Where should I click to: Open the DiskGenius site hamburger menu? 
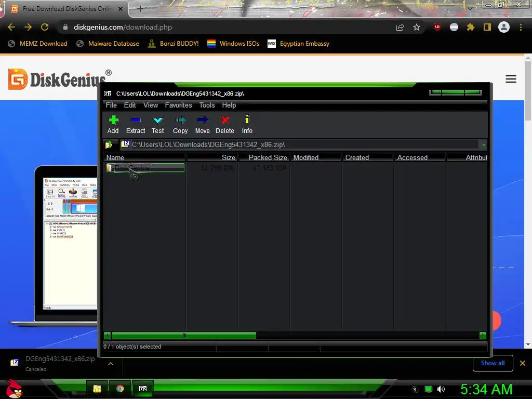(511, 79)
